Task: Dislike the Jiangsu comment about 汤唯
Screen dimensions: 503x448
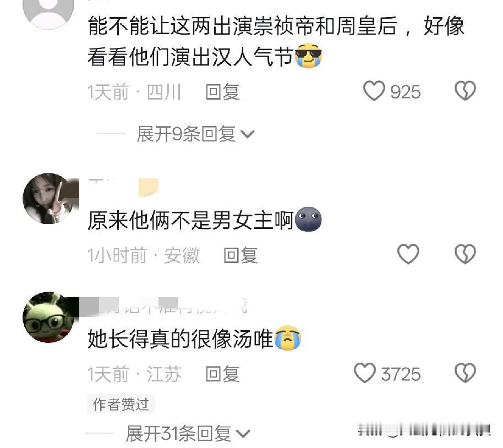Action: click(x=465, y=373)
